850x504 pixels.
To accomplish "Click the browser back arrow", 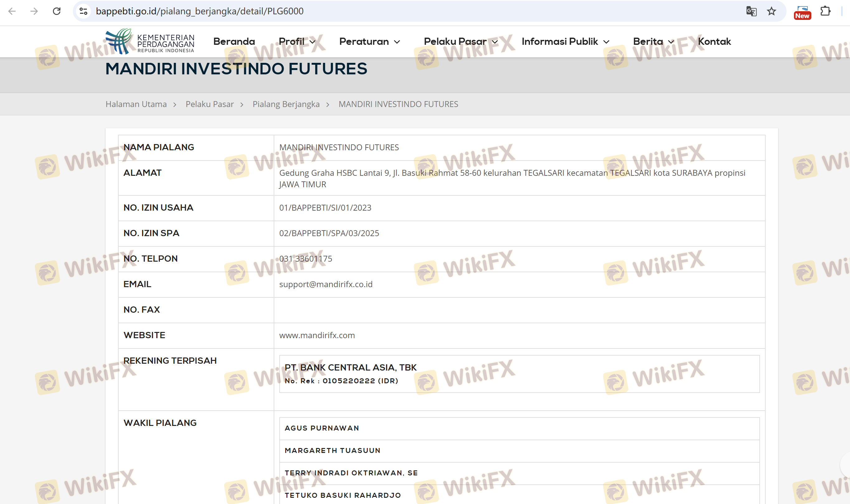I will tap(12, 11).
